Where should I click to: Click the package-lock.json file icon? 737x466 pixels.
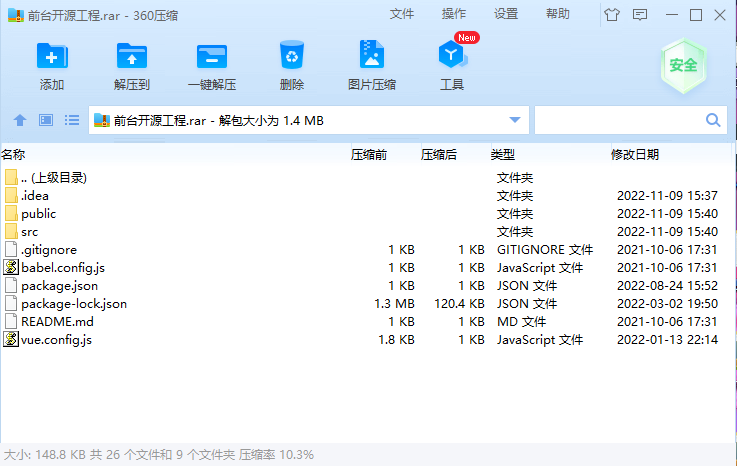(x=11, y=303)
